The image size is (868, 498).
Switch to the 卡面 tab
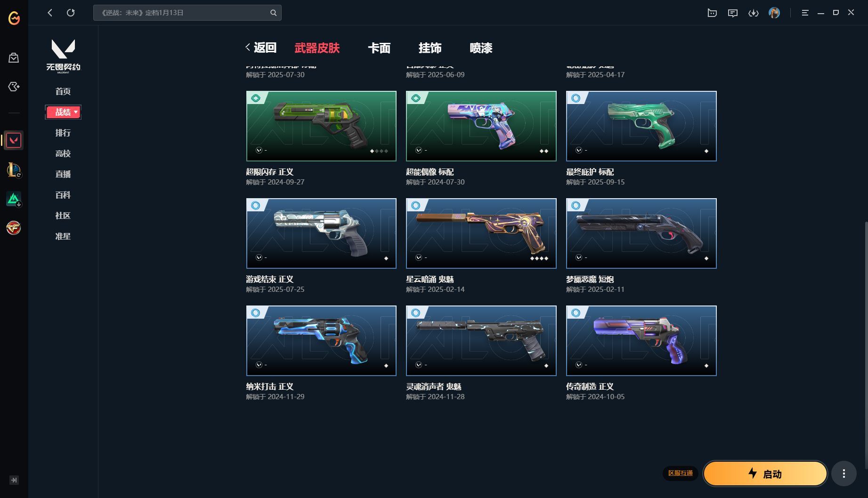click(x=379, y=48)
